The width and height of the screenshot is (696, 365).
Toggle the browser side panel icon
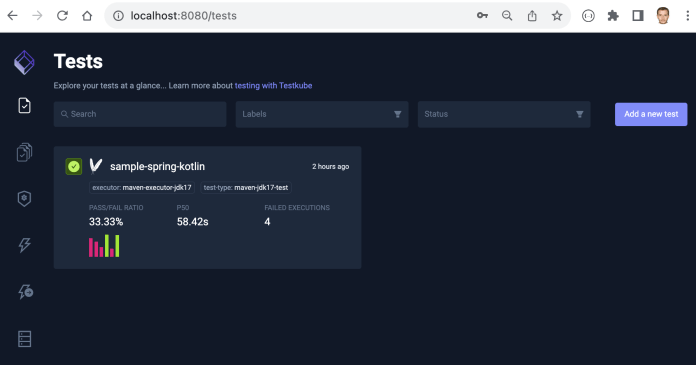638,16
